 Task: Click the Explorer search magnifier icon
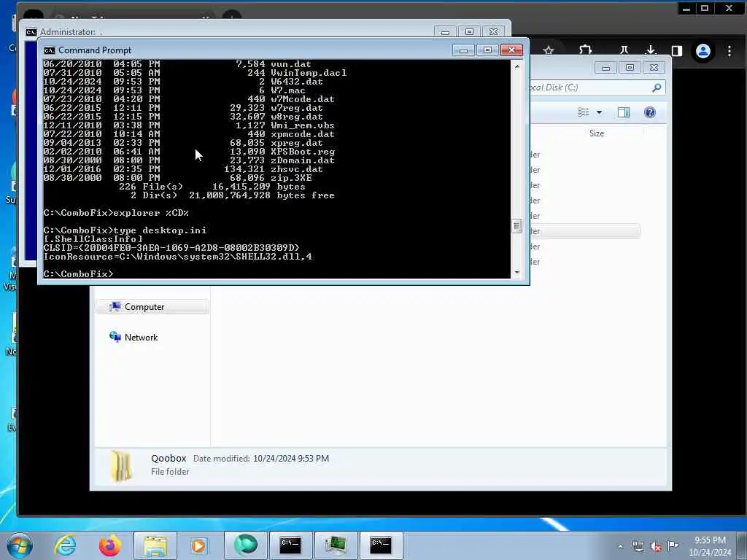657,87
